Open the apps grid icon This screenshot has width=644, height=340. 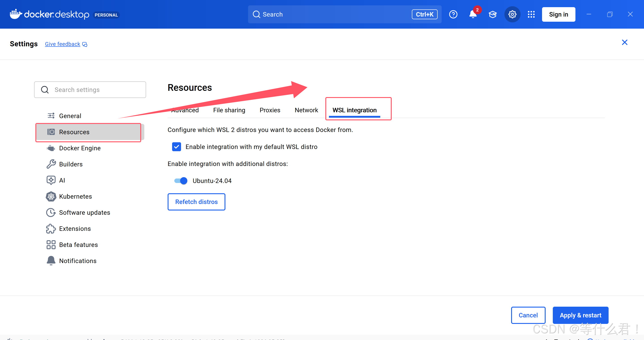tap(531, 15)
